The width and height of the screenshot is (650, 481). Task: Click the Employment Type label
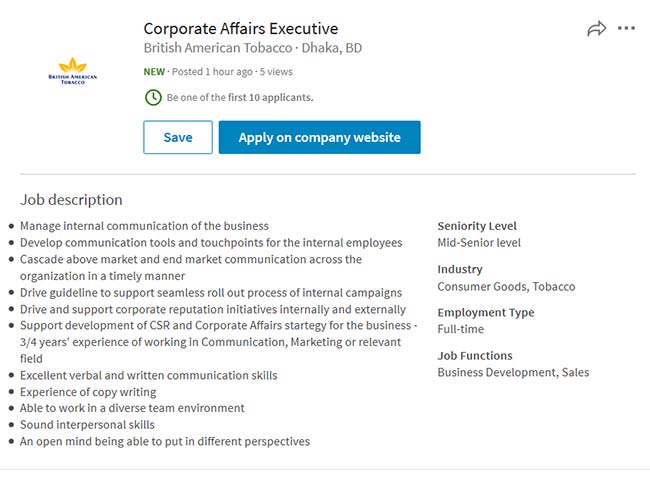(486, 313)
